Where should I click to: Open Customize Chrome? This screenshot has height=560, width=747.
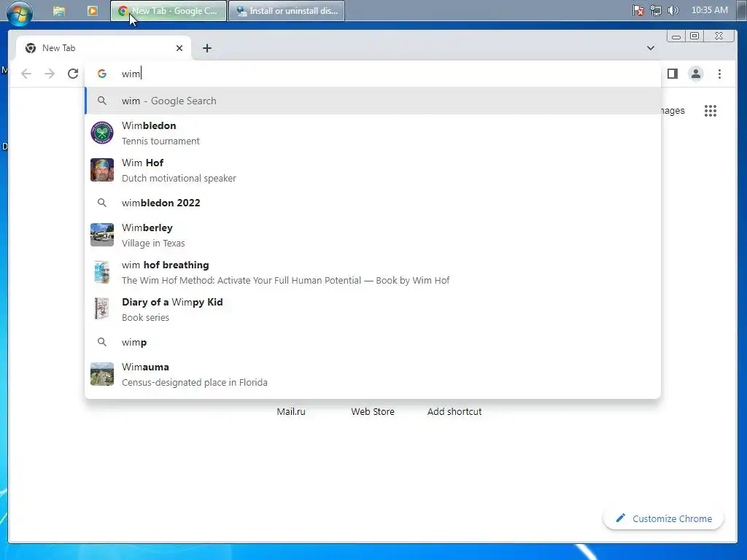tap(664, 518)
